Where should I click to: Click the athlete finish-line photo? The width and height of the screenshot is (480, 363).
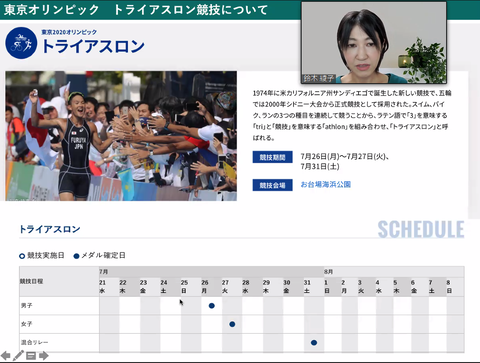[x=121, y=136]
